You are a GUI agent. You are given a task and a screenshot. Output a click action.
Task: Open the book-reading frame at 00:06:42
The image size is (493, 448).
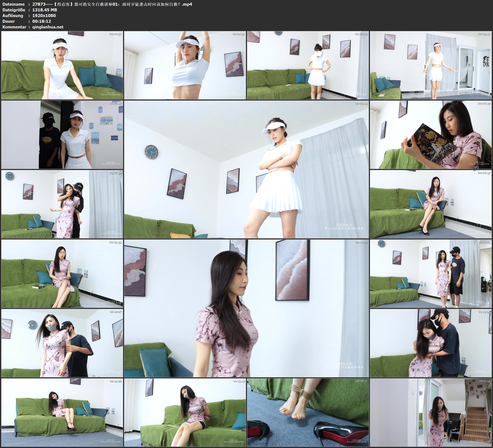point(430,135)
